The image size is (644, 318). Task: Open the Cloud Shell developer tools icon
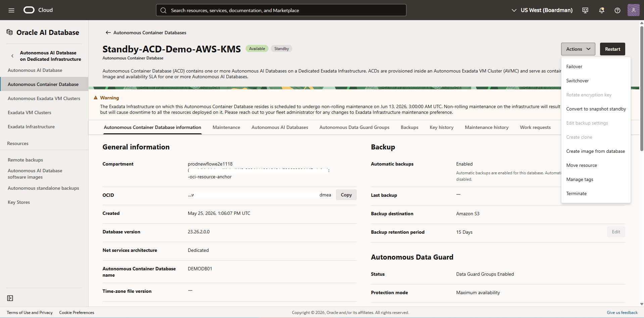(x=585, y=10)
